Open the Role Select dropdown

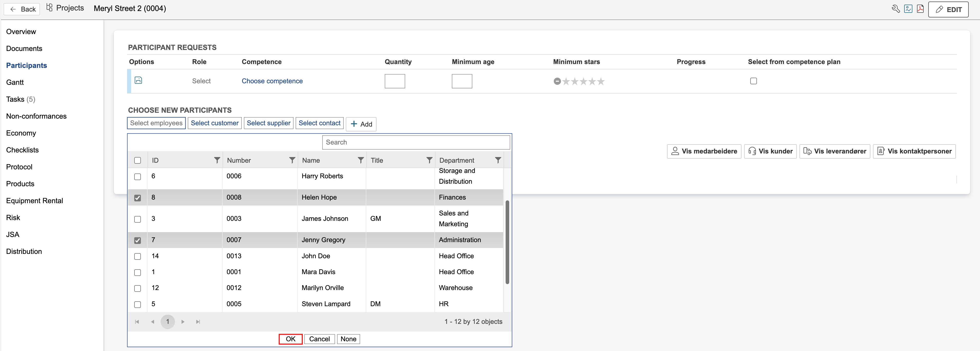[x=201, y=81]
